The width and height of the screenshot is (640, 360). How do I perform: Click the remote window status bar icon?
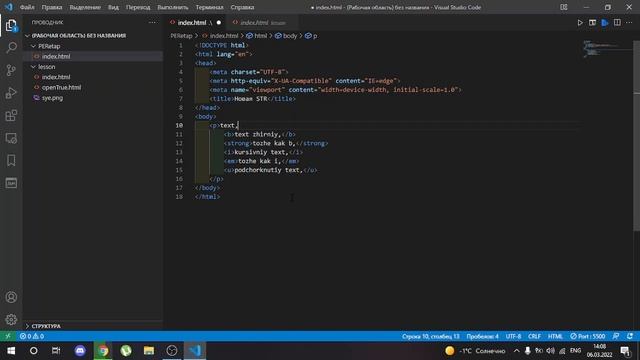[x=8, y=336]
